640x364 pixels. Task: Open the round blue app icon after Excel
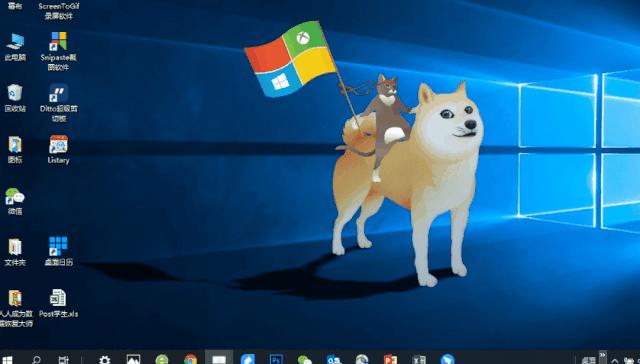coord(448,359)
